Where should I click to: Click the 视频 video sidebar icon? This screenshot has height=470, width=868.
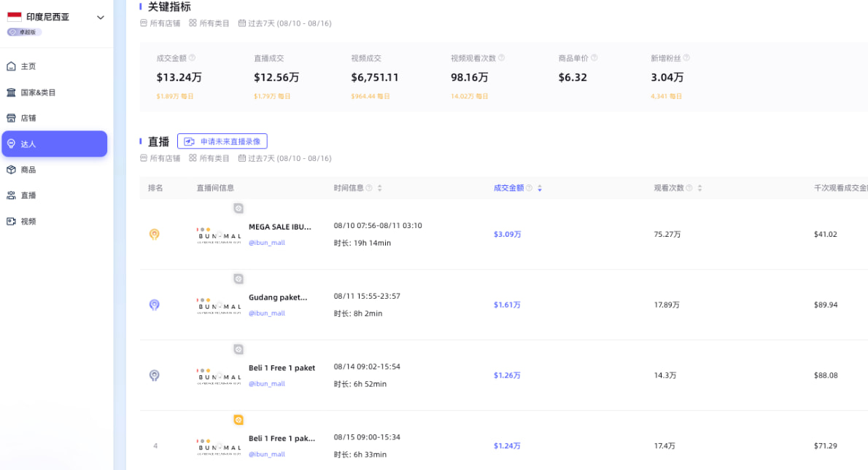(11, 222)
